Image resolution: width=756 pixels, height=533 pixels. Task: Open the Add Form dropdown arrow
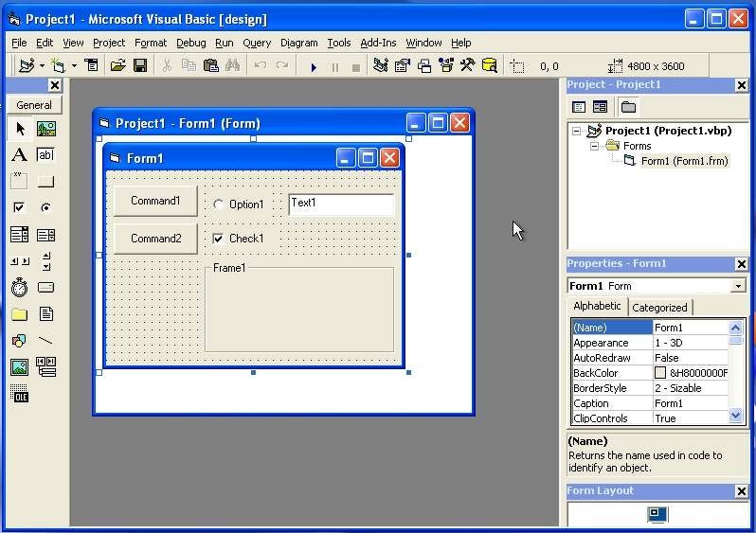pos(74,65)
